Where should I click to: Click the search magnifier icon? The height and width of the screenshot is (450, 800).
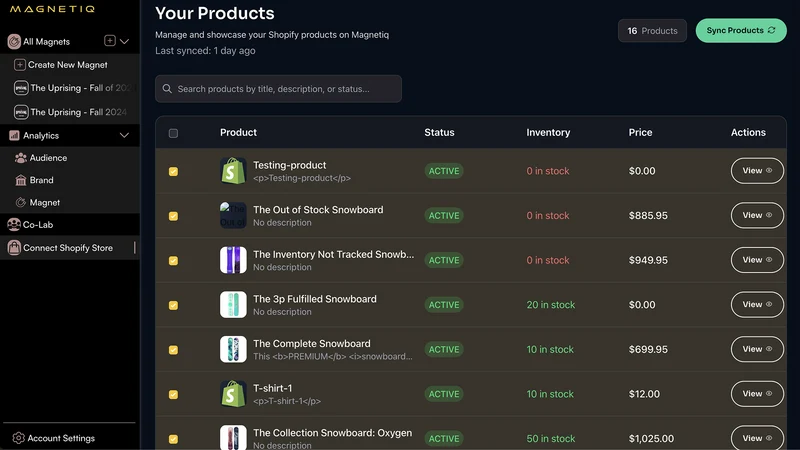click(x=167, y=89)
